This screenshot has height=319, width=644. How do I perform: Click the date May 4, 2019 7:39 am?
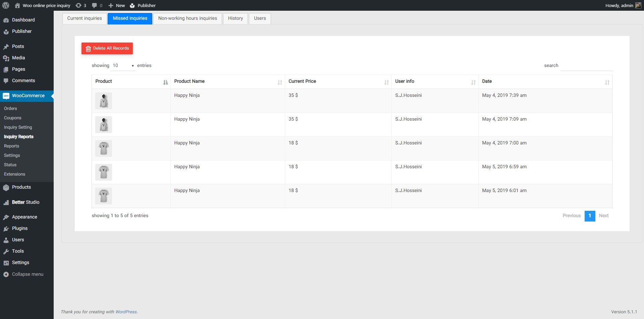coord(504,95)
